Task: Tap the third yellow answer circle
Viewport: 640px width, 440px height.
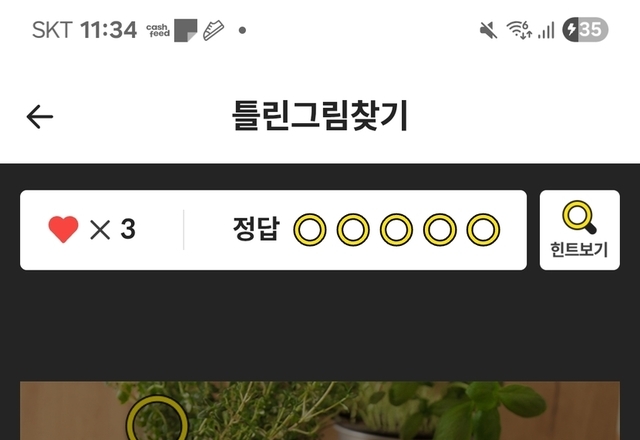Action: point(396,230)
